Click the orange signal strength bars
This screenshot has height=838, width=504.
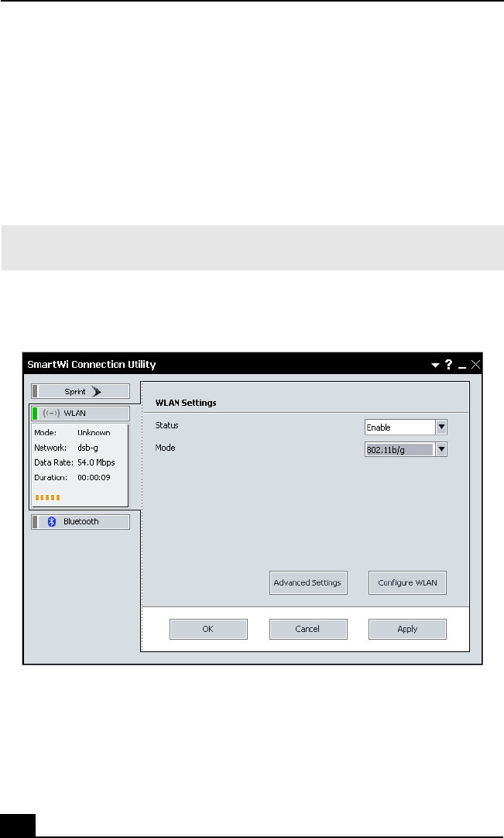tap(47, 497)
